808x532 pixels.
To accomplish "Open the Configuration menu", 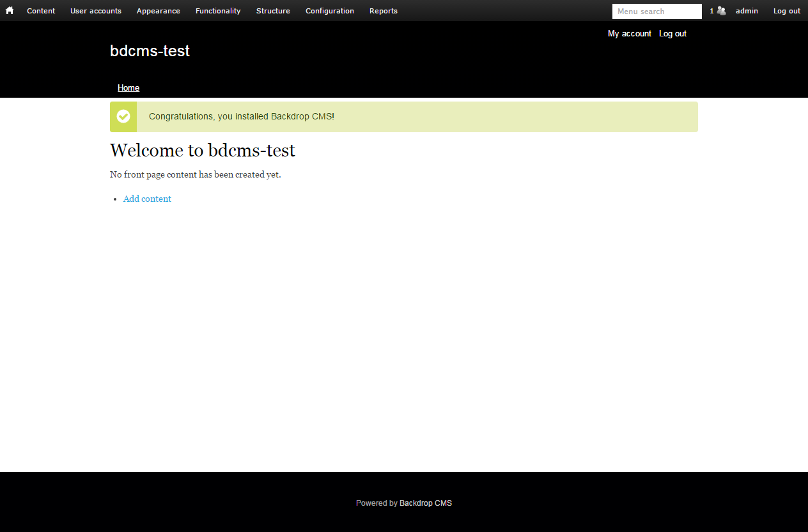I will [330, 11].
